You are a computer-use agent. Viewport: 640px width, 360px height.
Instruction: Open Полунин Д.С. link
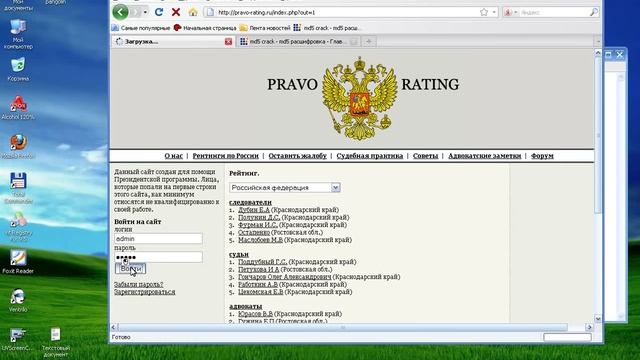click(x=259, y=217)
